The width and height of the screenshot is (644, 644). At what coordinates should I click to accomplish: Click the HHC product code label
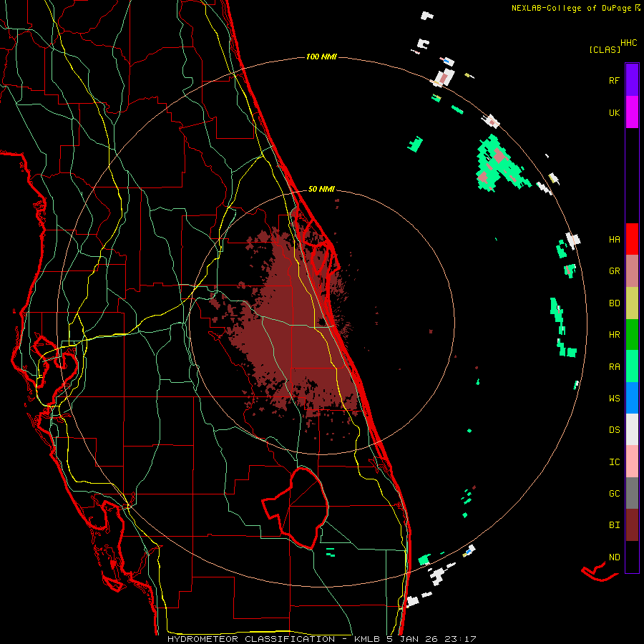[628, 43]
